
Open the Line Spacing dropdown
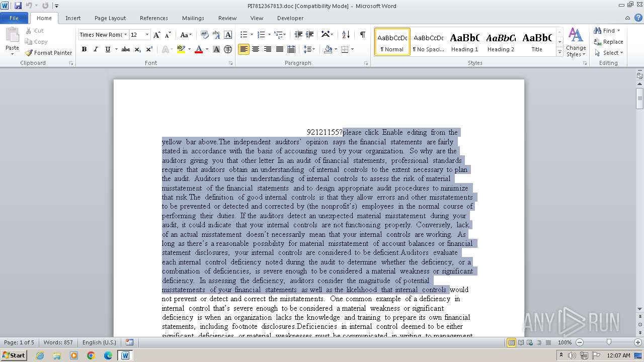tap(309, 49)
